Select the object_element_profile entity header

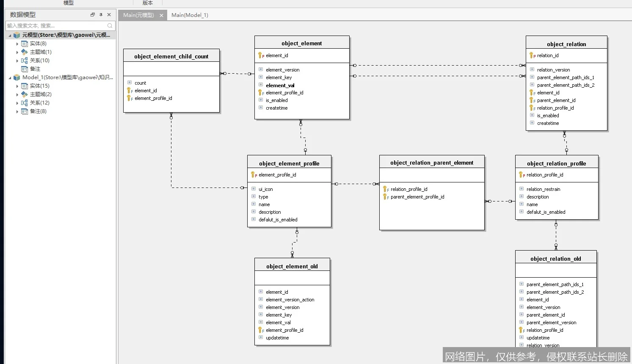[289, 163]
